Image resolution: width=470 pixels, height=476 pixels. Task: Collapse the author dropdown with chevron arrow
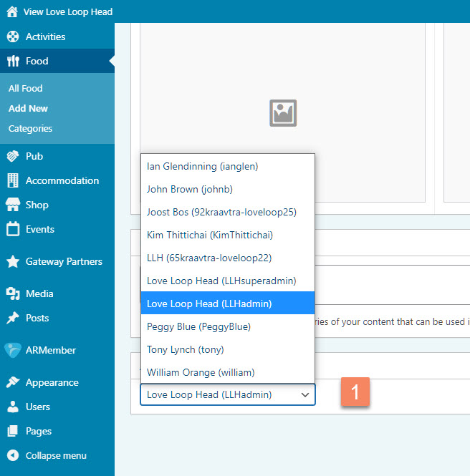click(x=305, y=394)
